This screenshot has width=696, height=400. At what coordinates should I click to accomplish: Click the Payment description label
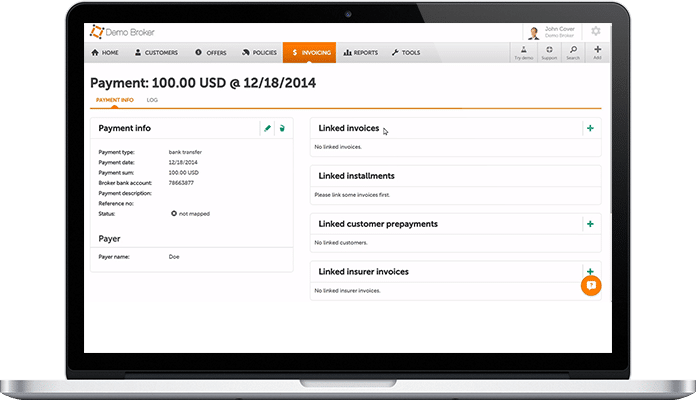(x=125, y=193)
